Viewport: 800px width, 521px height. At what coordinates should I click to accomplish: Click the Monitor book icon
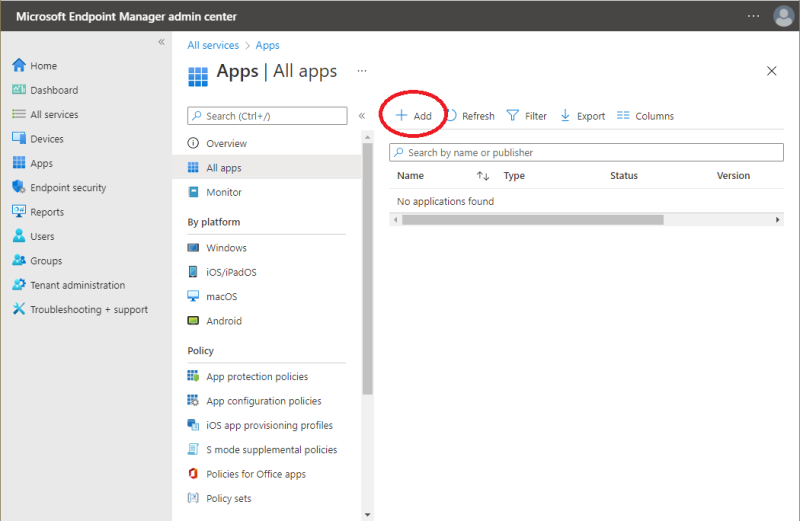193,192
